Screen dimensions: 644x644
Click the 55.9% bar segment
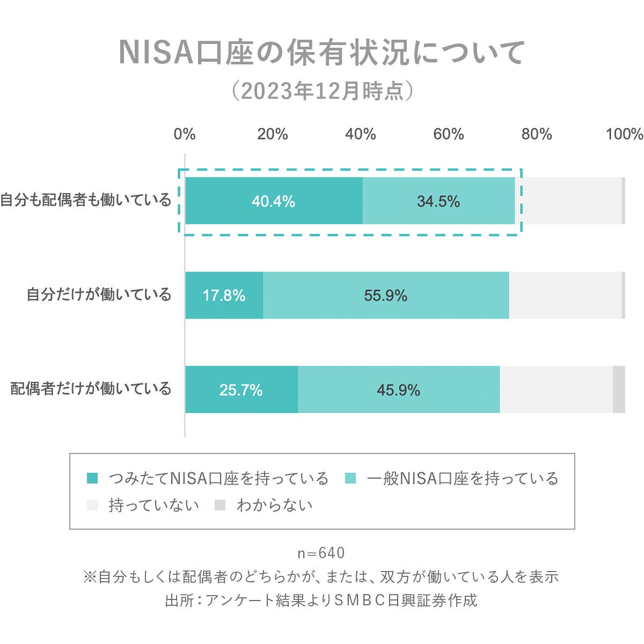(386, 295)
